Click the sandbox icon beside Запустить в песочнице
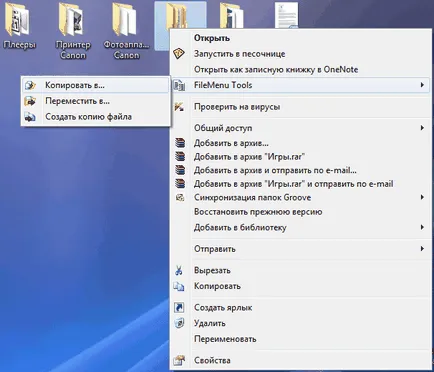 tap(179, 54)
